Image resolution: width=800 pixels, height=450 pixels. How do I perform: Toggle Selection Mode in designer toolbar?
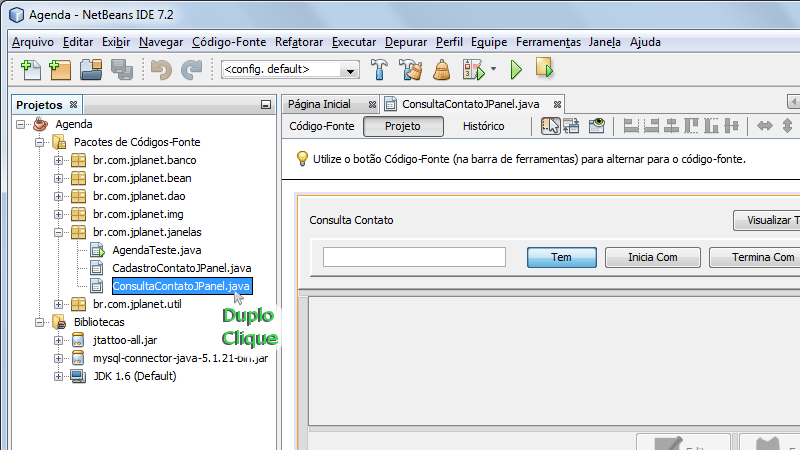pos(551,126)
